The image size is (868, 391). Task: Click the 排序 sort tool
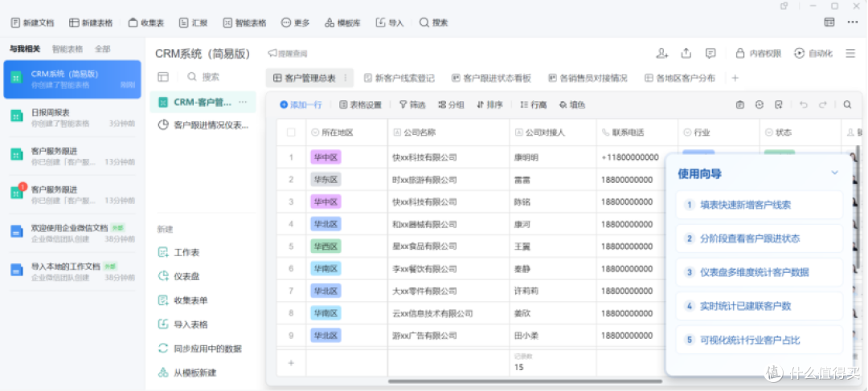[489, 104]
